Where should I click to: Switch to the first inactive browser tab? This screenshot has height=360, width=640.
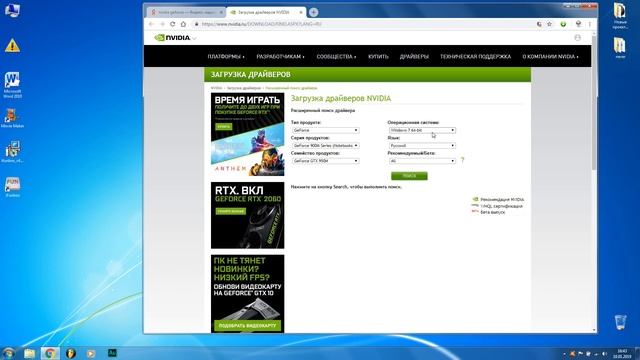pyautogui.click(x=186, y=12)
